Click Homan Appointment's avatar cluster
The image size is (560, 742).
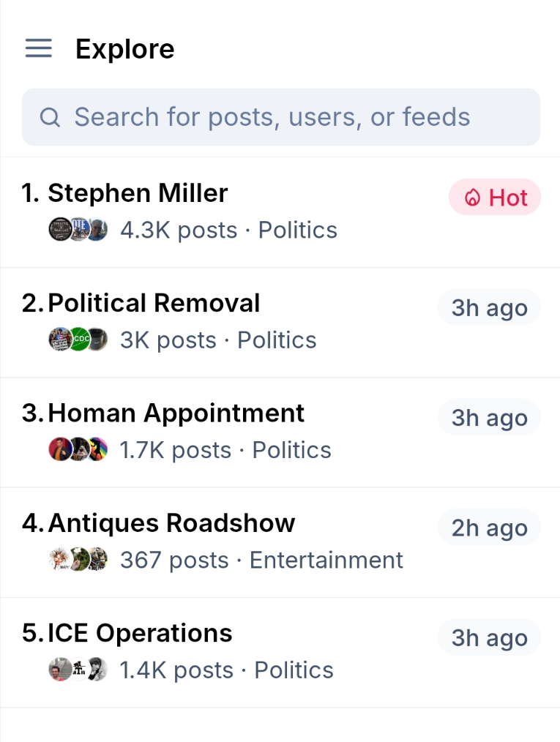(78, 449)
